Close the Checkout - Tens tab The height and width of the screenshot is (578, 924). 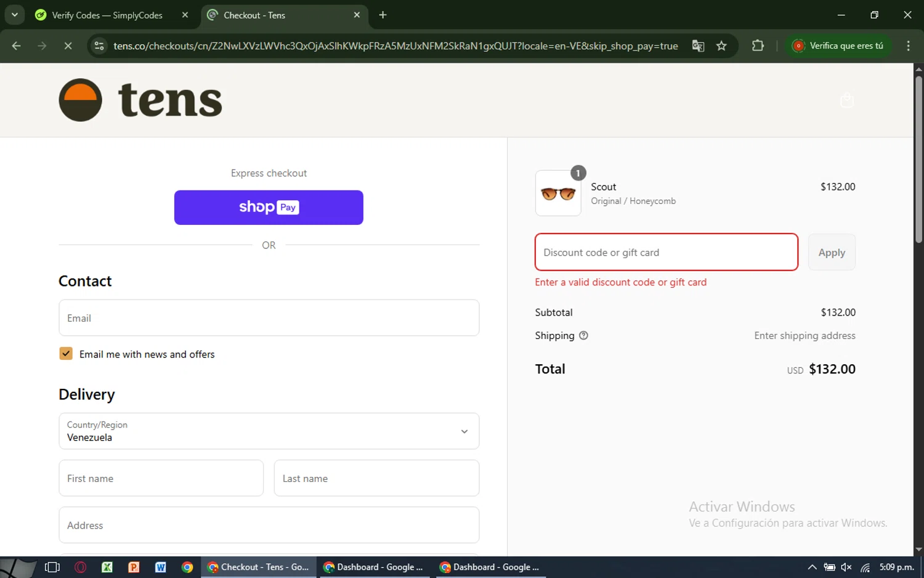pyautogui.click(x=357, y=15)
